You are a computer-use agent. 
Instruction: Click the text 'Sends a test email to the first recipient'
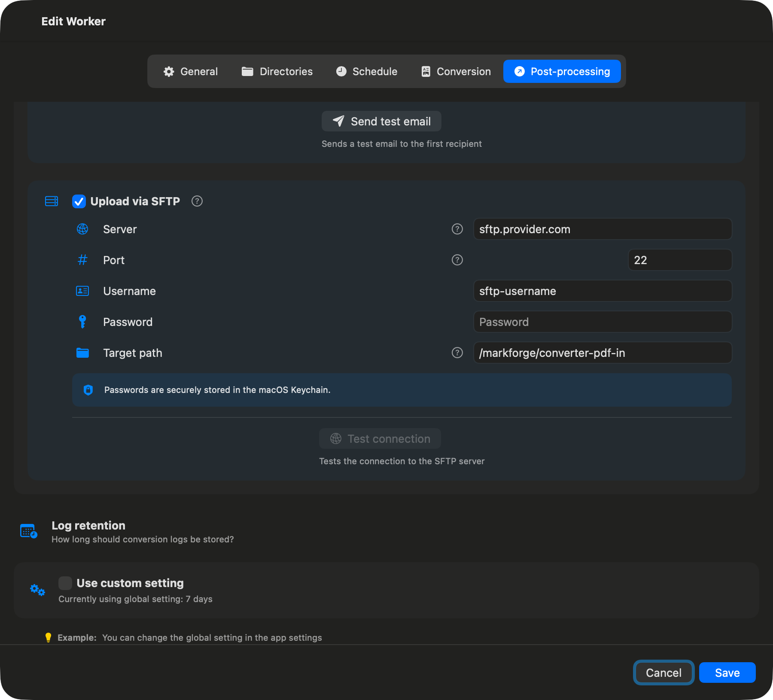(402, 144)
